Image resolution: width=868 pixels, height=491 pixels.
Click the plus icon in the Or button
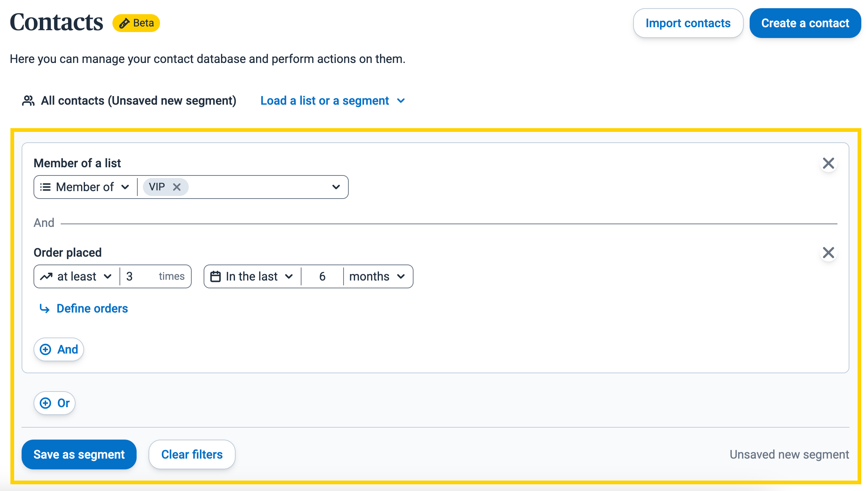[x=45, y=403]
